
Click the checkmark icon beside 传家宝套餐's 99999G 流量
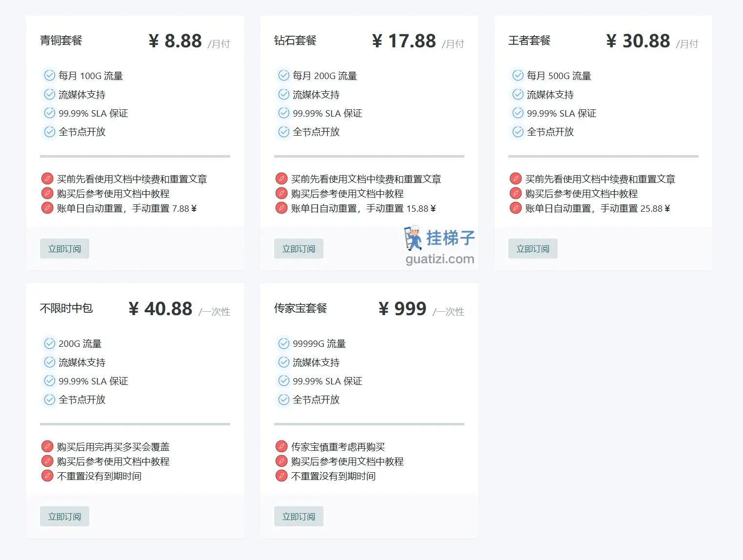click(x=283, y=343)
